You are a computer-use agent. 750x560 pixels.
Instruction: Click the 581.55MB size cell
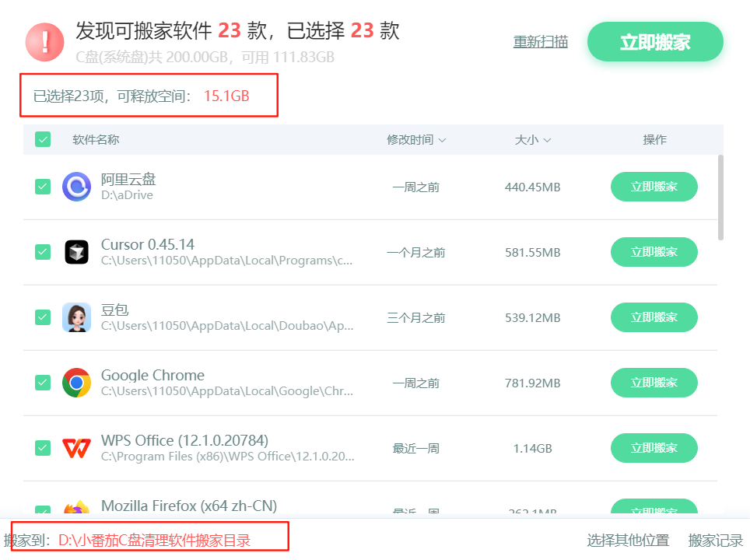532,253
